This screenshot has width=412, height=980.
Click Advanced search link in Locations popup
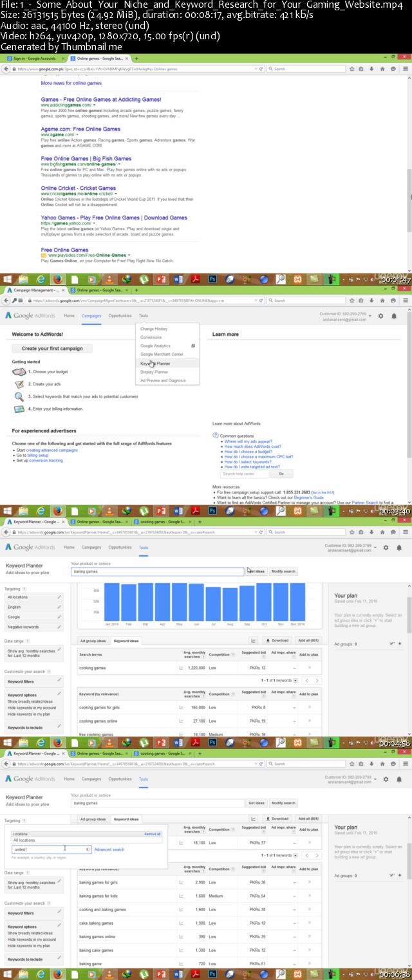[x=109, y=849]
